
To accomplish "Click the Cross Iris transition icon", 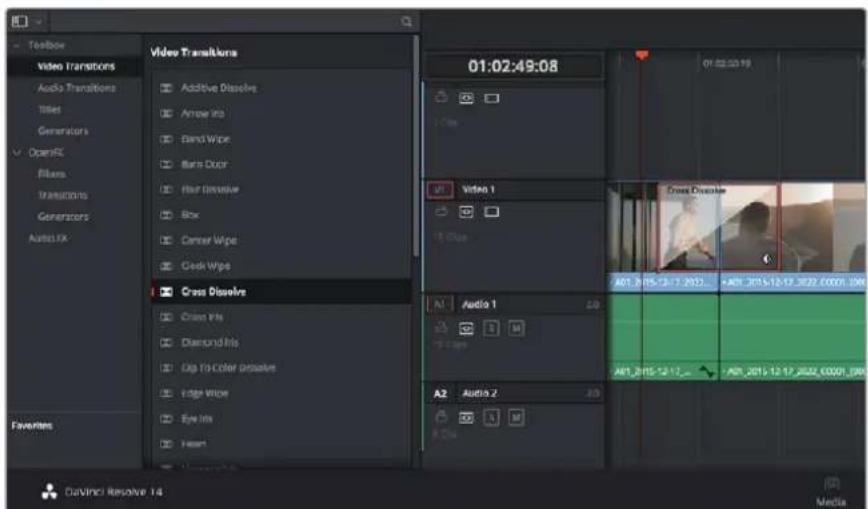I will [166, 317].
